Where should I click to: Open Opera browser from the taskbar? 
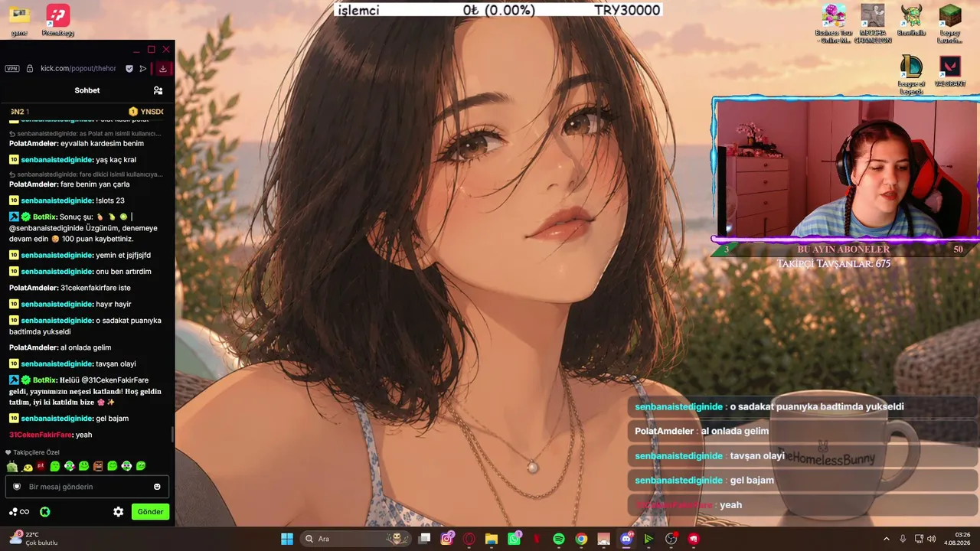pyautogui.click(x=469, y=539)
